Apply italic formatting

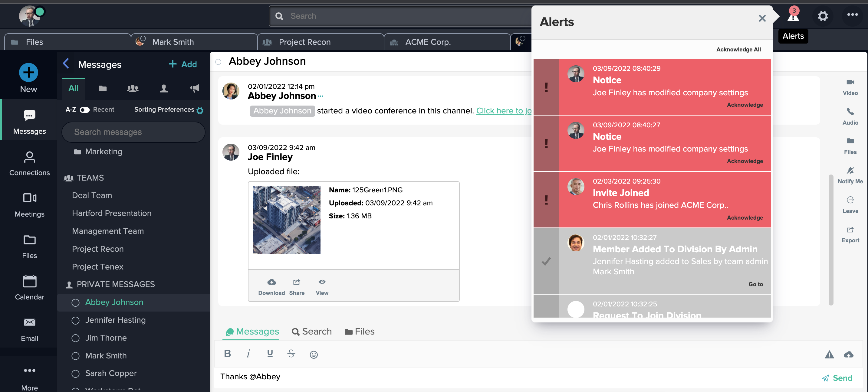click(248, 354)
